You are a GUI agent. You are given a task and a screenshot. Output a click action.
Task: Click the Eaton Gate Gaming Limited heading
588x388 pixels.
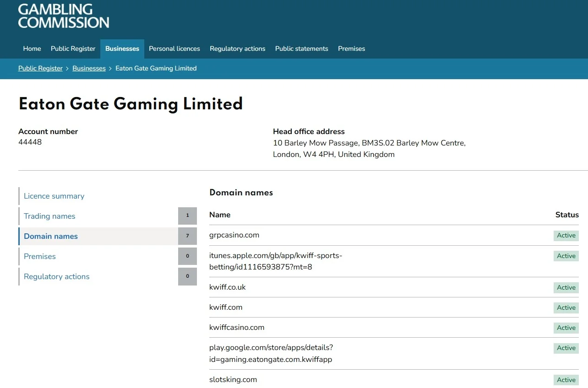tap(131, 104)
